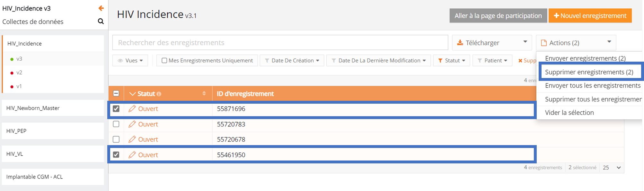Enable Mes Enregistrements Uniquement checkbox
The width and height of the screenshot is (644, 191).
(164, 60)
